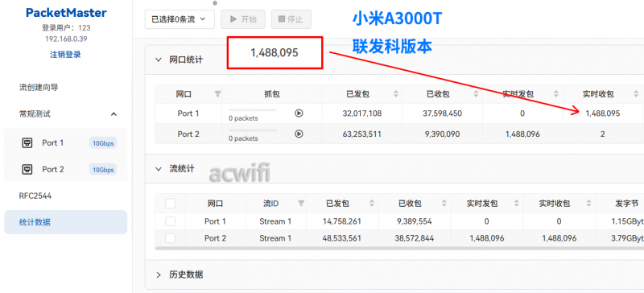Check the Port 2 Stream 1 row checkbox
This screenshot has width=644, height=293.
[x=170, y=238]
